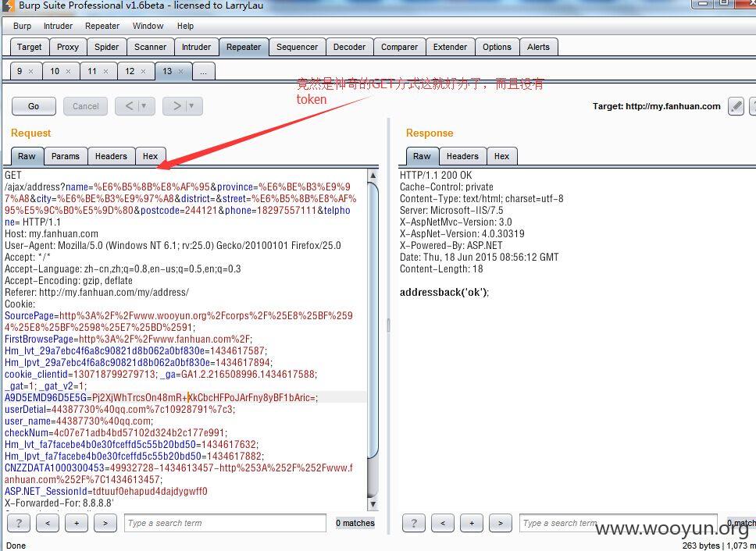Viewport: 756px width, 551px height.
Task: Go back to previous request in history
Action: 129,106
